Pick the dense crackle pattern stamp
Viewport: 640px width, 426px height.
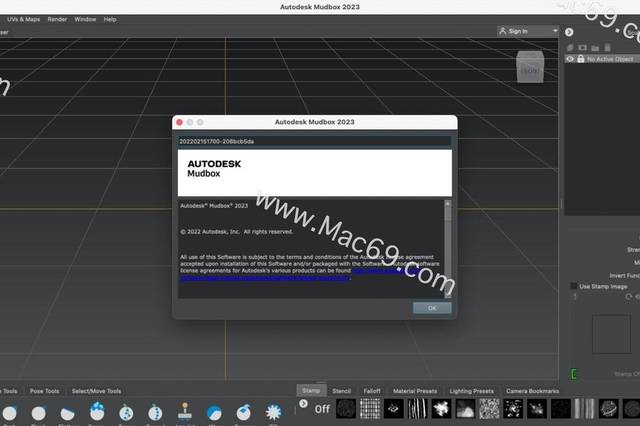pyautogui.click(x=489, y=409)
